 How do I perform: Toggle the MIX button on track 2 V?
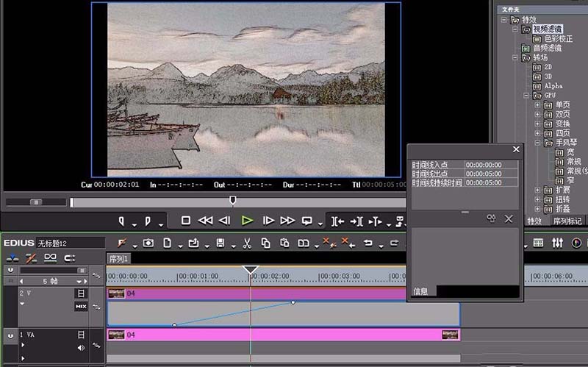pos(81,307)
